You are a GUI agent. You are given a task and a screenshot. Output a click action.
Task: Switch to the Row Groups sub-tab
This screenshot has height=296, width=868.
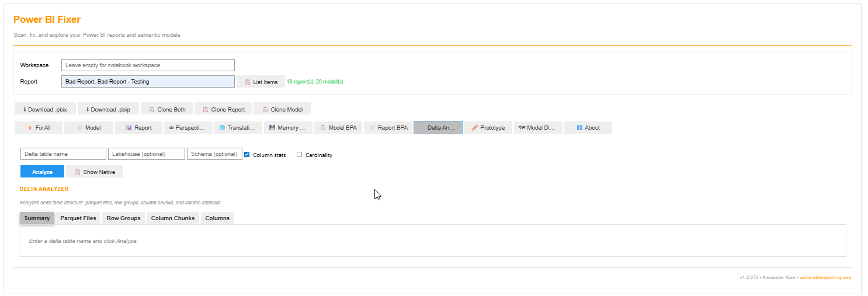pyautogui.click(x=123, y=218)
